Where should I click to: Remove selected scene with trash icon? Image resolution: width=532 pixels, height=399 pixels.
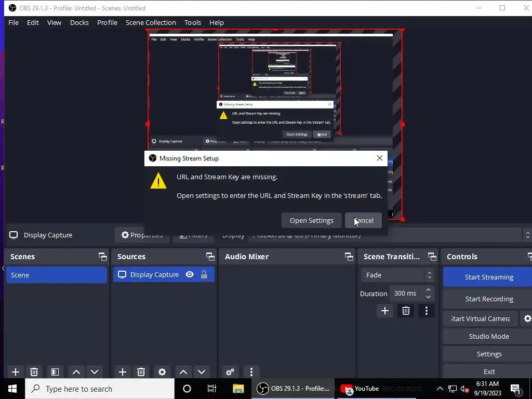point(34,372)
